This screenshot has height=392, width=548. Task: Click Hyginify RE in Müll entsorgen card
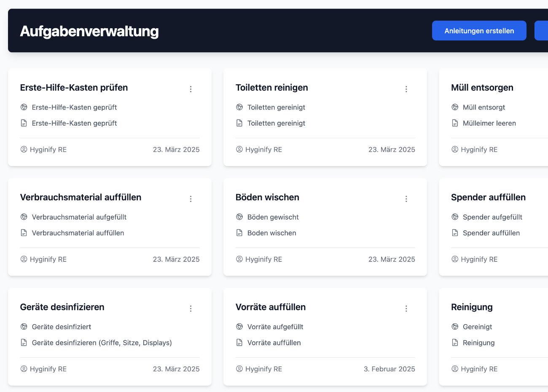(x=479, y=149)
